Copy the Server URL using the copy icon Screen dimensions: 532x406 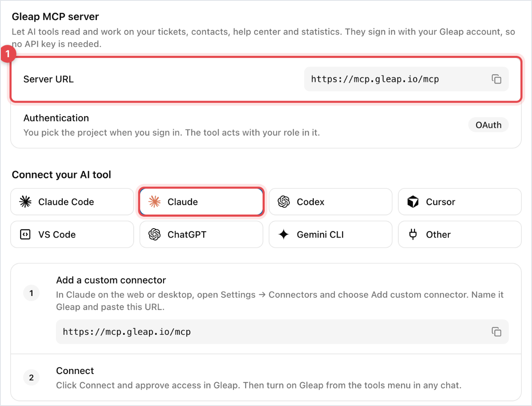coord(496,79)
